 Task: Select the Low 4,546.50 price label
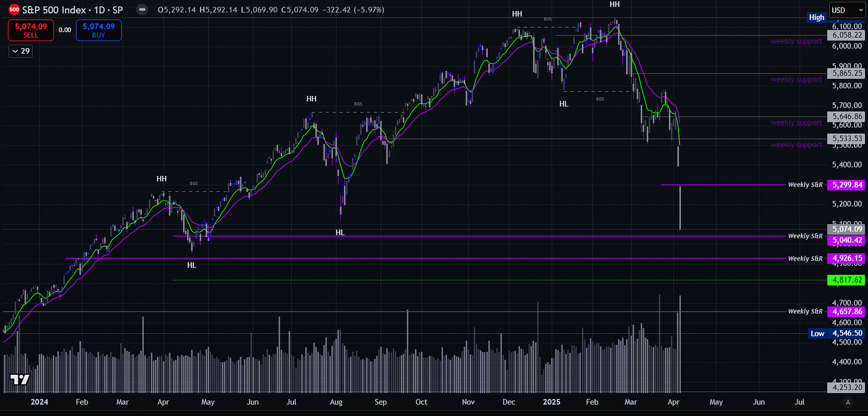pyautogui.click(x=836, y=334)
